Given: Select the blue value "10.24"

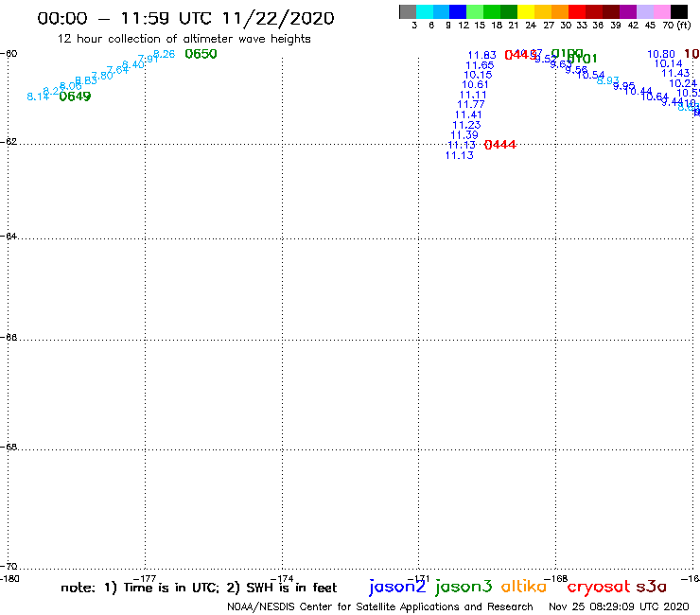Looking at the screenshot, I should click(x=683, y=83).
